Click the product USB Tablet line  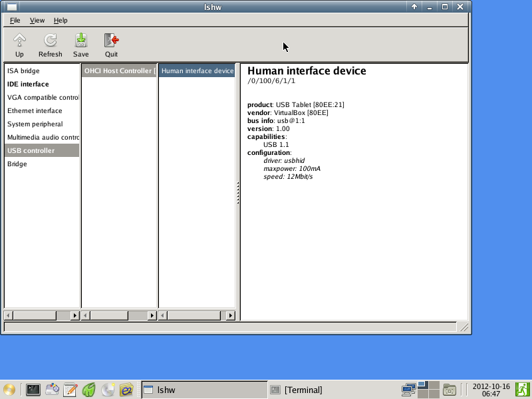[295, 104]
